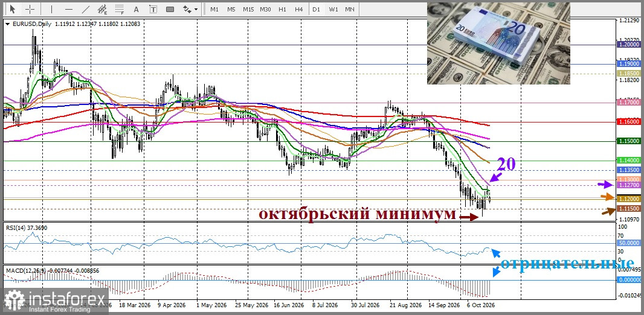Viewport: 644px width, 315px height.
Task: Click the 1.13500 level price label
Action: [x=630, y=170]
